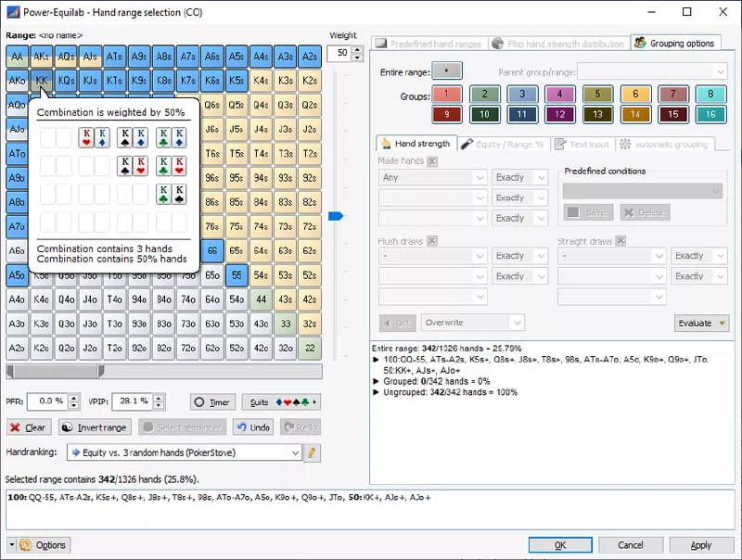Clear the Flush draws filter with X
The image size is (742, 560).
pos(432,241)
